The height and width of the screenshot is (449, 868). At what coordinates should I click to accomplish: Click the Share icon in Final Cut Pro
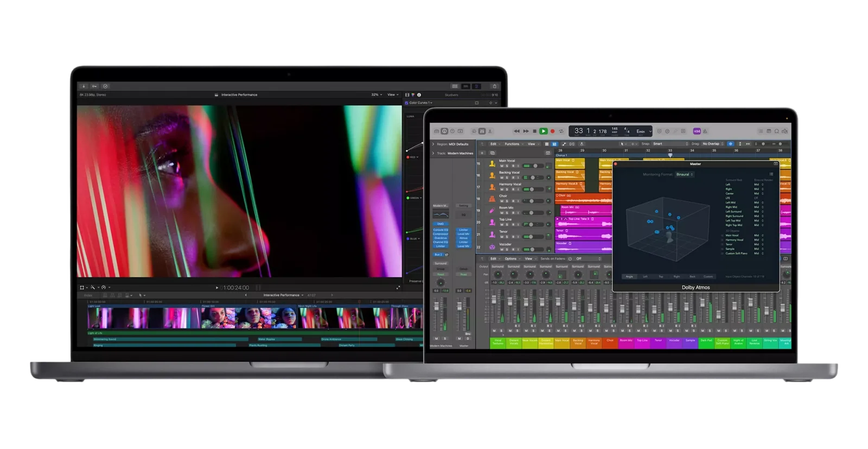pyautogui.click(x=494, y=86)
